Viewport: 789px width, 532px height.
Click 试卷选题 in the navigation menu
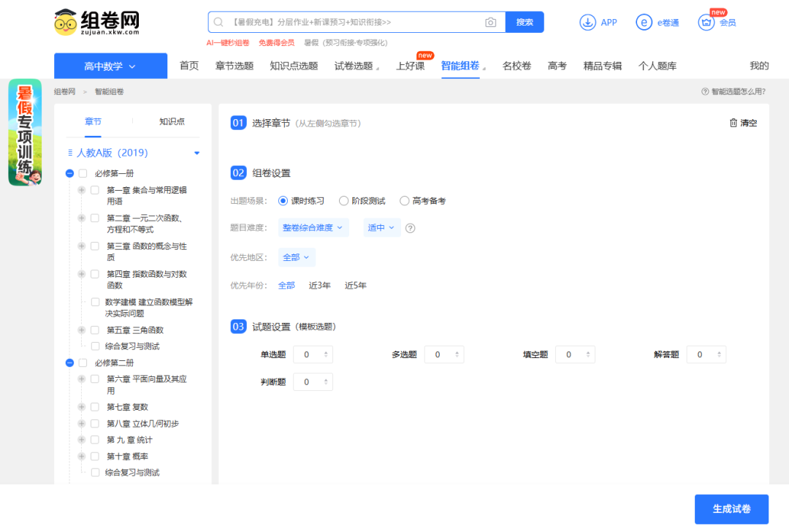click(352, 65)
